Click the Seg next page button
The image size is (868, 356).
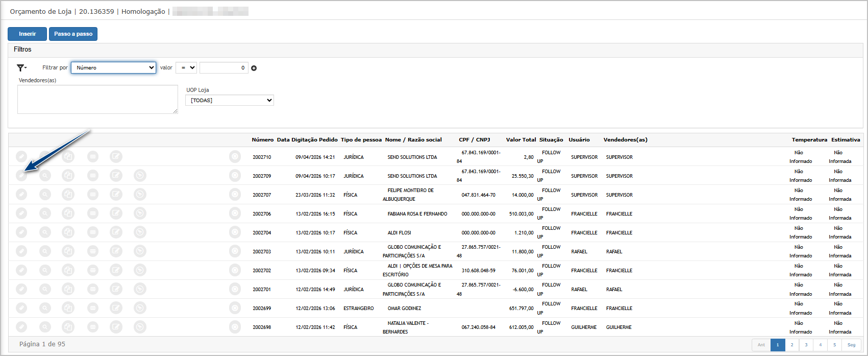tap(851, 345)
